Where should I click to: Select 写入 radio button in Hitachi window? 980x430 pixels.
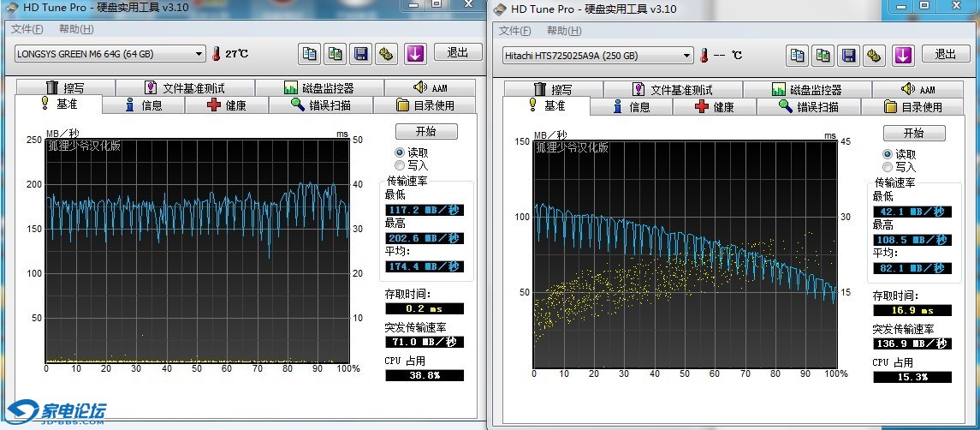(888, 167)
